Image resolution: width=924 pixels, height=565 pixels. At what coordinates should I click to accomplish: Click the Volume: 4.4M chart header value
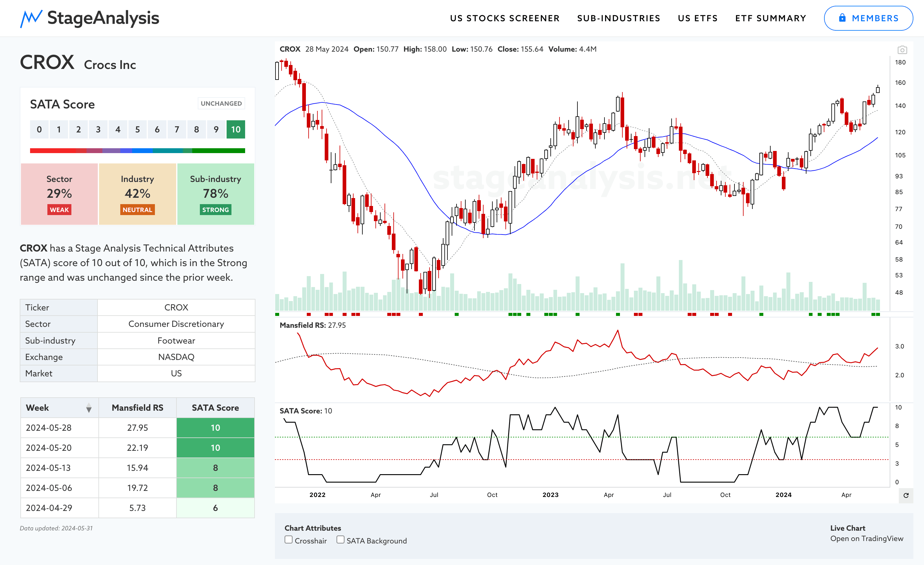pos(572,49)
